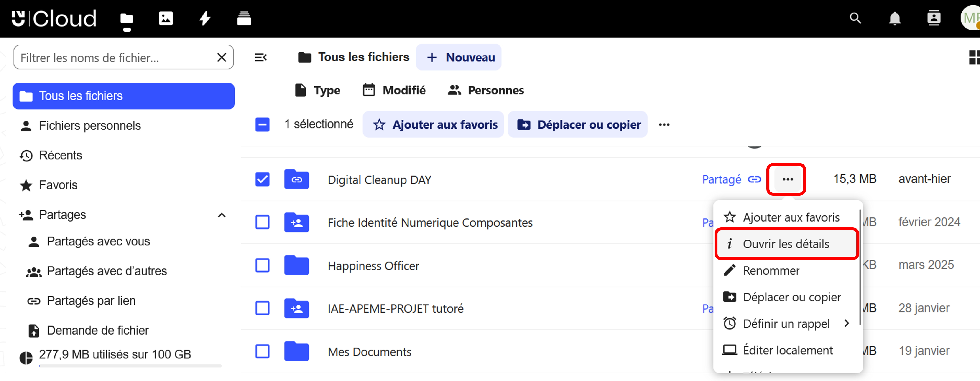
Task: Open the Type filter dropdown
Action: (x=318, y=90)
